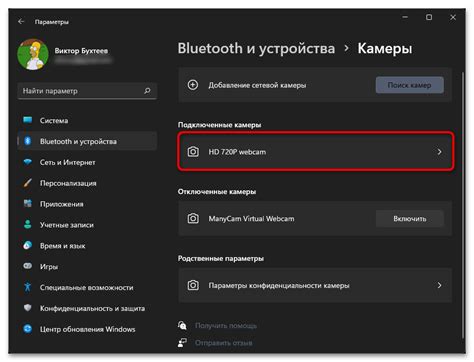Viewport: 474px width, 362px height.
Task: Click the camera privacy settings camera icon
Action: click(193, 285)
